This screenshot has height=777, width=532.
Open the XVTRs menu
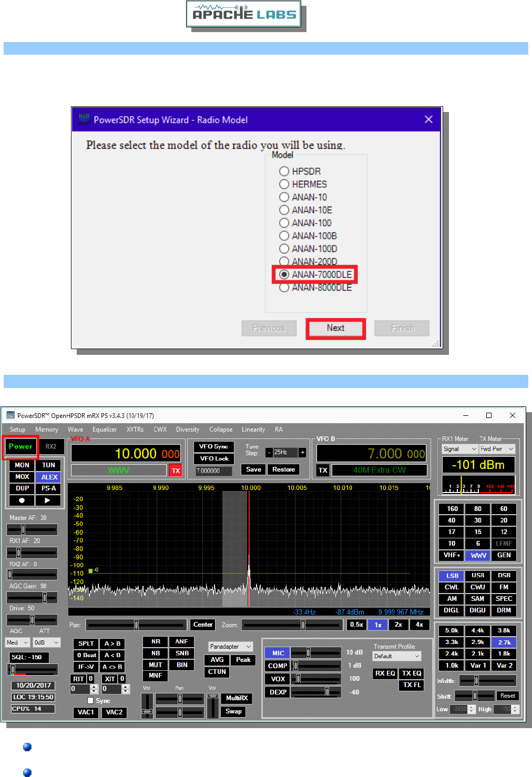click(x=135, y=430)
